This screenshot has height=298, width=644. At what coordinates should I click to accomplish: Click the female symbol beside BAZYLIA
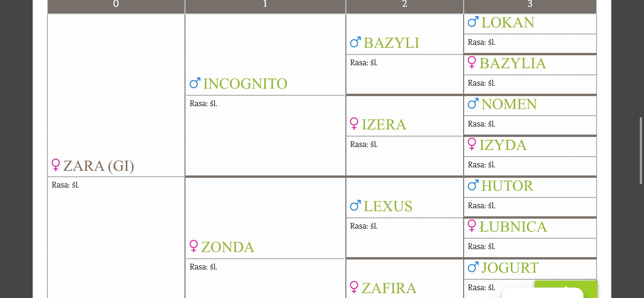click(x=472, y=63)
